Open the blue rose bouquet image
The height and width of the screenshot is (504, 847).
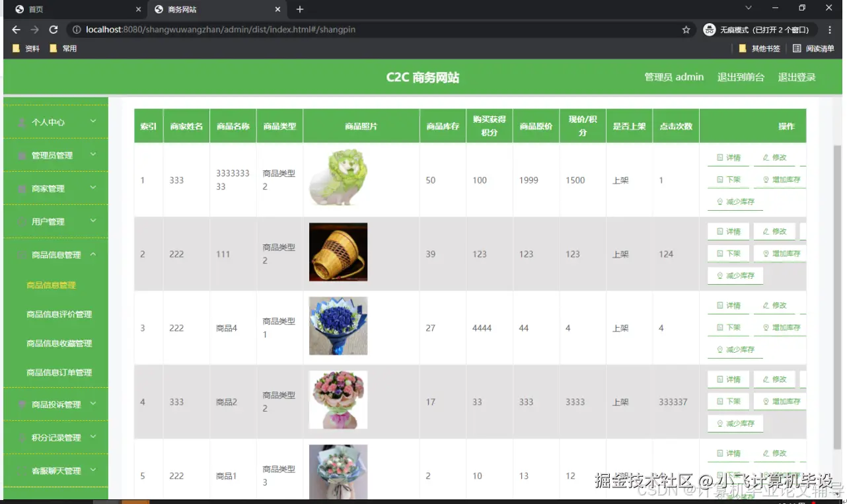point(338,326)
